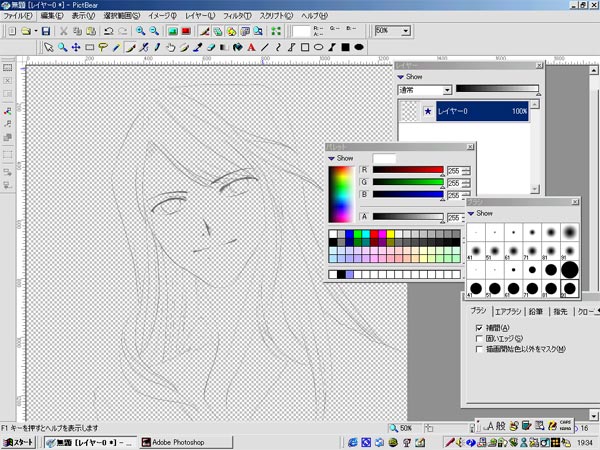600x450 pixels.
Task: Choose the lasso selection tool
Action: point(103,47)
